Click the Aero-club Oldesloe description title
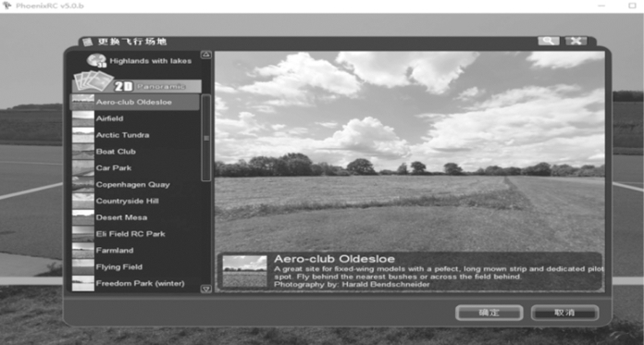 click(x=334, y=259)
